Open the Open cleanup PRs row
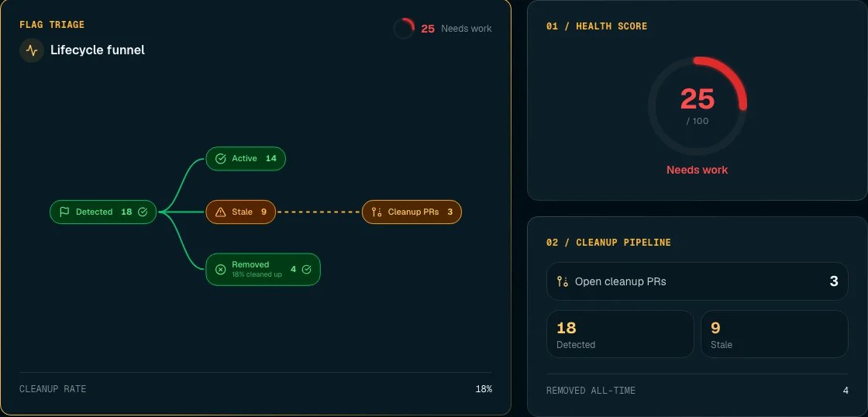 point(697,281)
